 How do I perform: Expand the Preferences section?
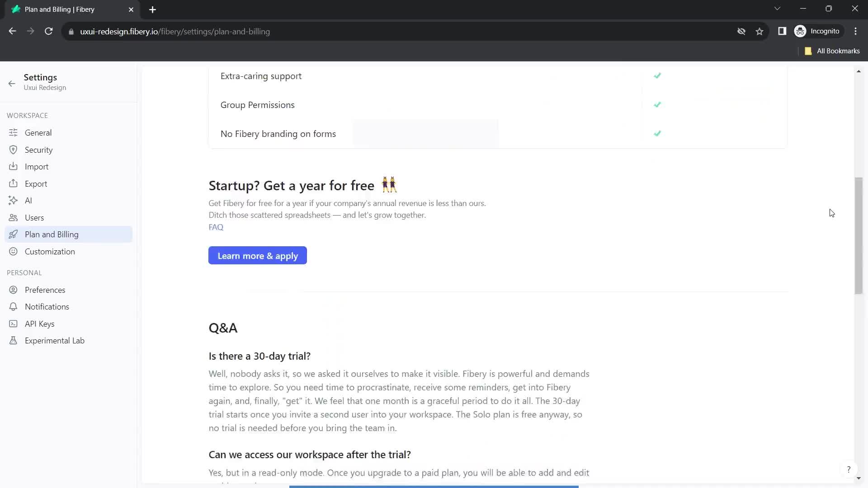click(x=45, y=290)
